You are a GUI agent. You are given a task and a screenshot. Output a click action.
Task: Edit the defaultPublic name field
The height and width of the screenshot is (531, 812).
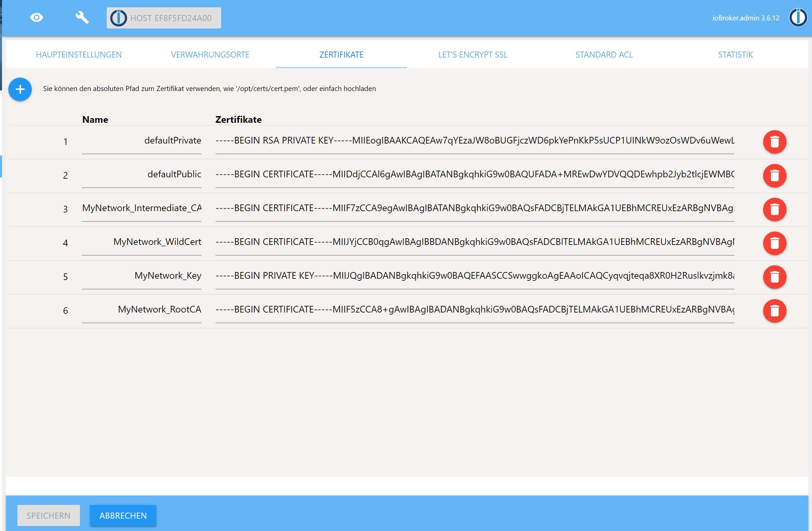click(x=142, y=175)
